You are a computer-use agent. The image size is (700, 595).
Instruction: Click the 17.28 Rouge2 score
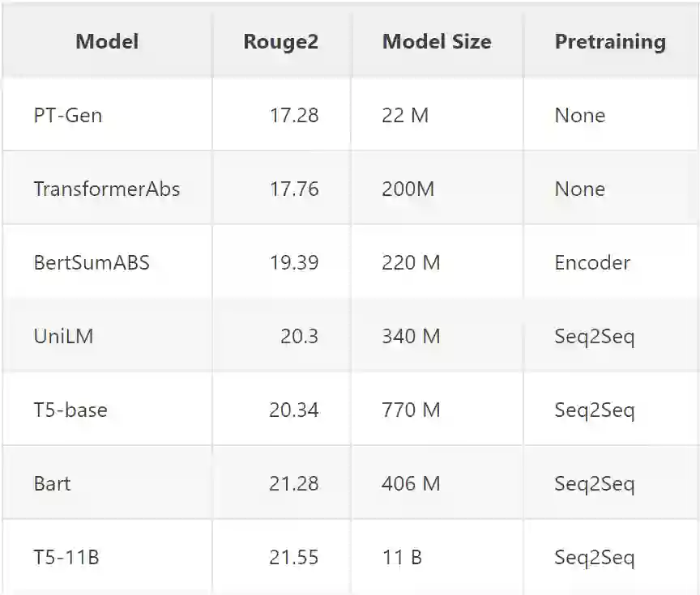tap(294, 115)
